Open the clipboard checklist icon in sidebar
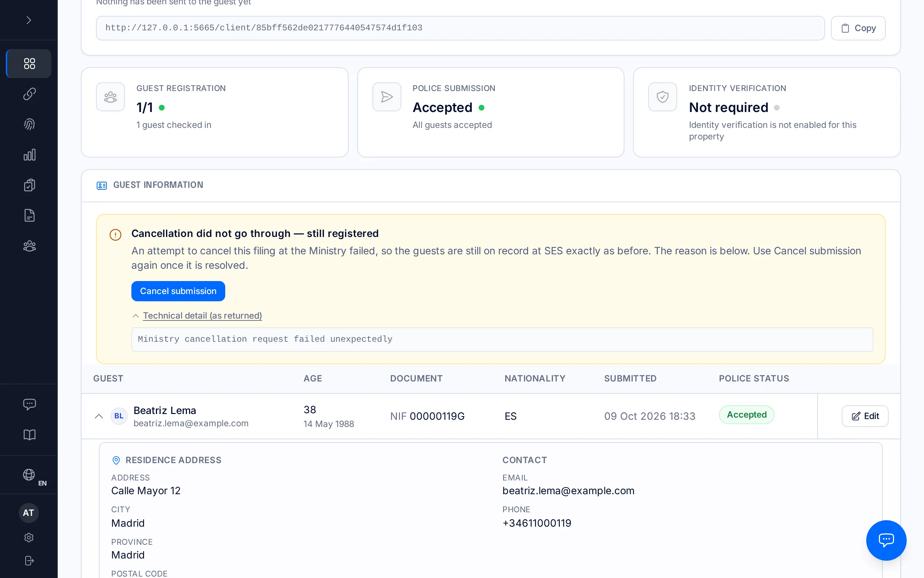Image resolution: width=924 pixels, height=578 pixels. [x=29, y=185]
